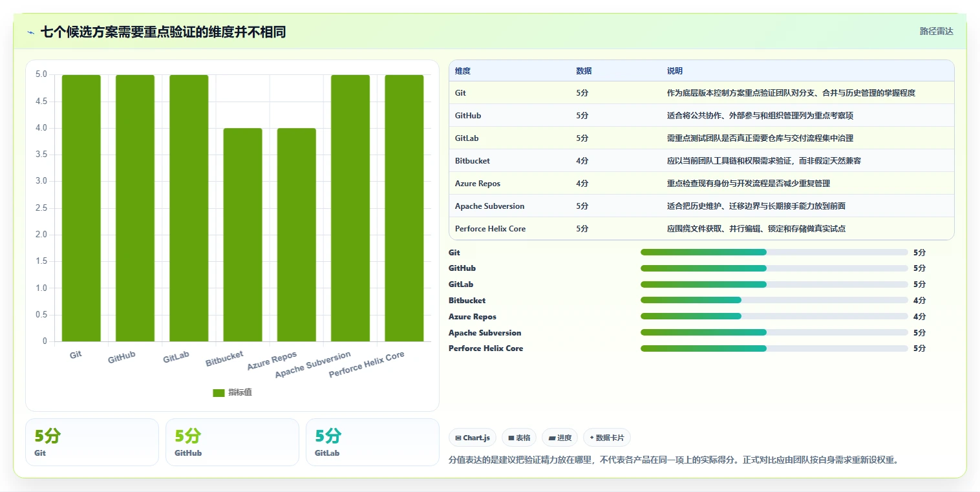Screen dimensions: 980x492
Task: Click the 路径雷达 label in the header
Action: pyautogui.click(x=937, y=31)
